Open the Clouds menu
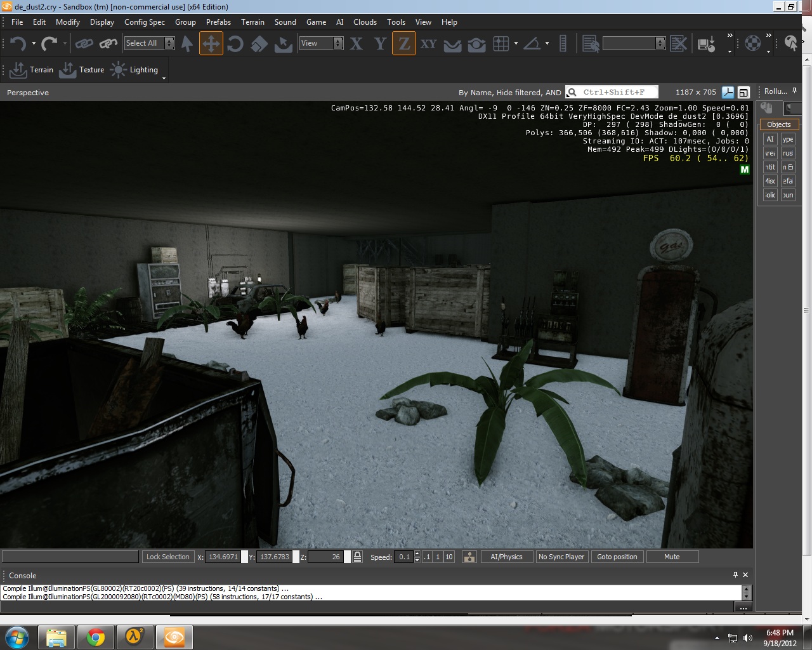The height and width of the screenshot is (650, 812). [365, 22]
